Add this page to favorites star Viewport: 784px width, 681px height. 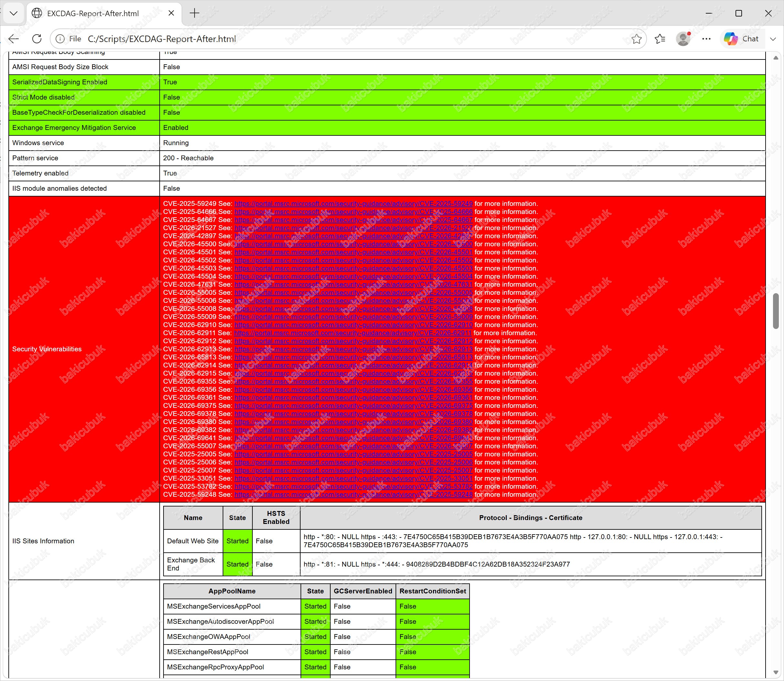[x=637, y=39]
